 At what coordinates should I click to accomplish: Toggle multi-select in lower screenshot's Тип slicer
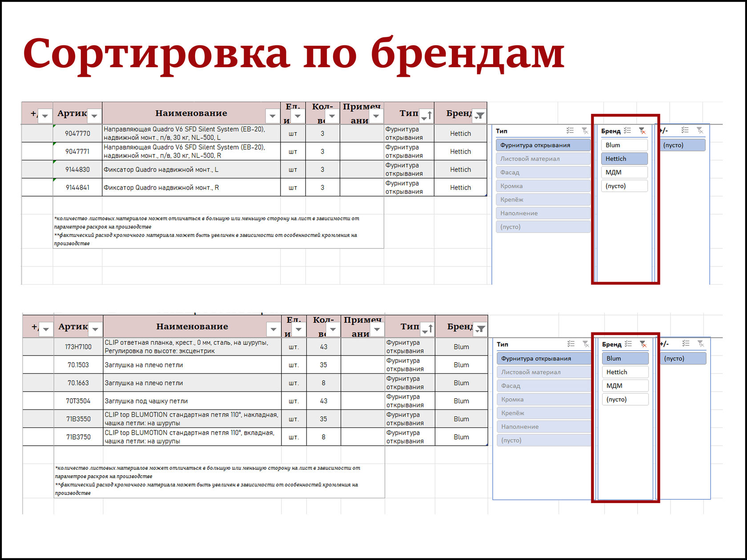tap(571, 344)
